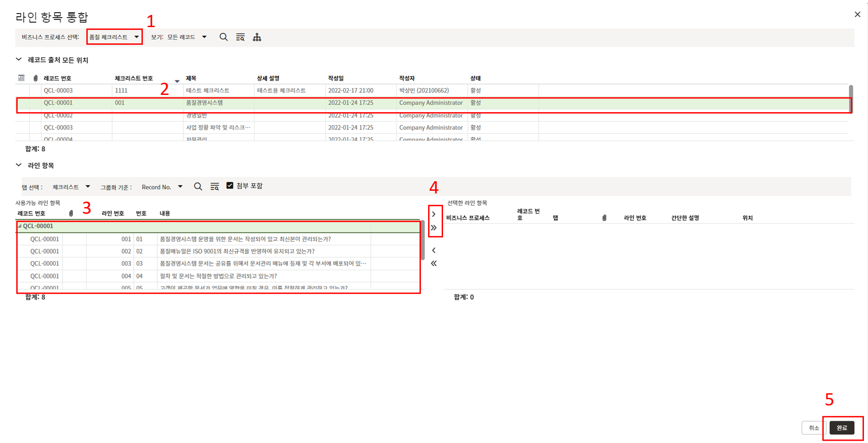The image size is (868, 443).
Task: Collapse the 라인 항목 section
Action: [19, 165]
